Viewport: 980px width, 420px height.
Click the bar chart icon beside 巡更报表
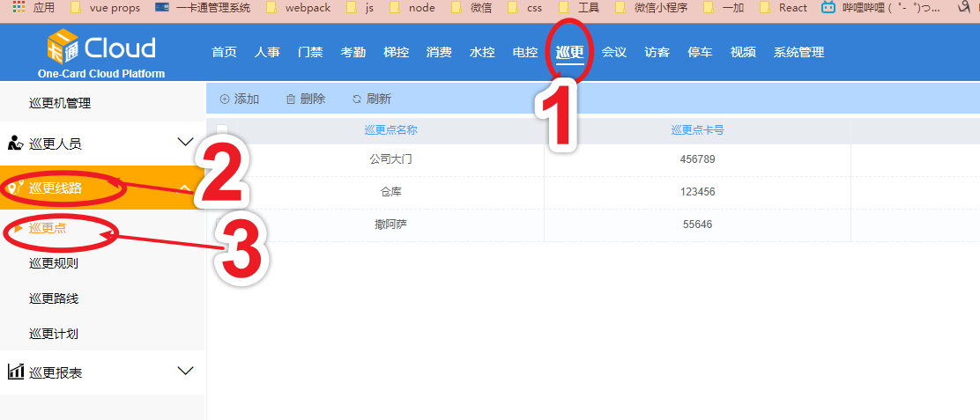click(15, 372)
